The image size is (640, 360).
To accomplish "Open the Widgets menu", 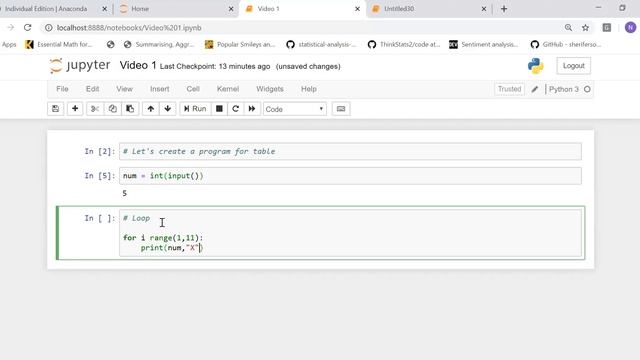I will click(x=270, y=89).
